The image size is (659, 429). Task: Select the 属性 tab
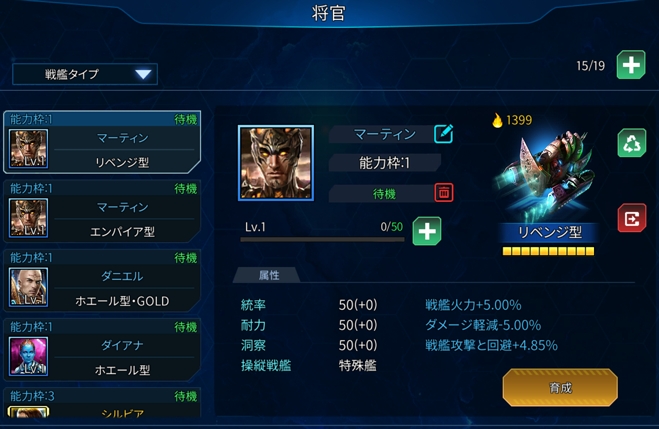click(x=267, y=275)
